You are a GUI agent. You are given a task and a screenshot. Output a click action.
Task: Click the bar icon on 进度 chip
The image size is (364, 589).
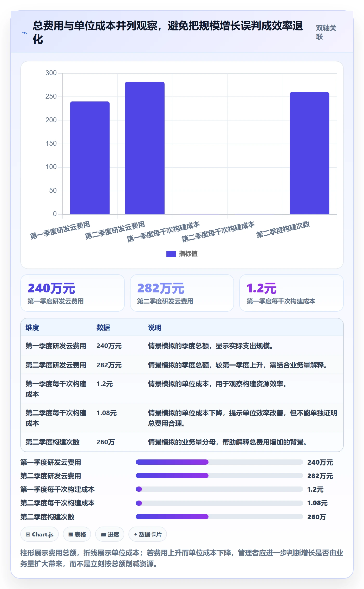point(103,535)
